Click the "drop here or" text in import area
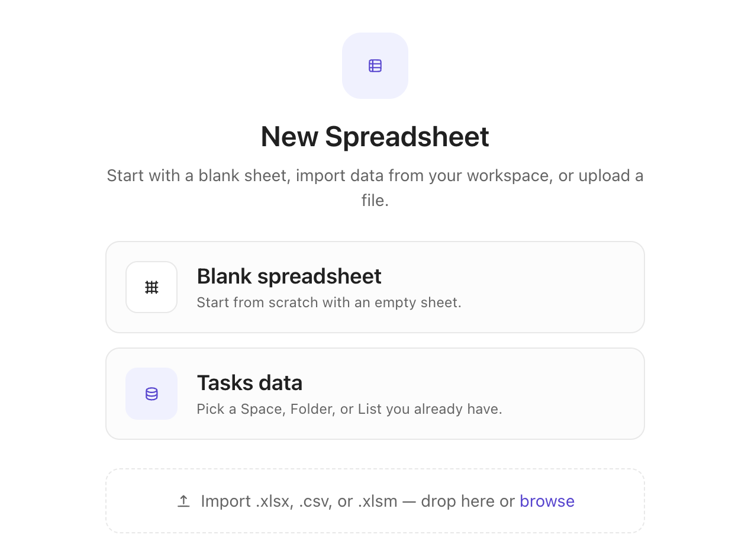Image resolution: width=748 pixels, height=560 pixels. [468, 501]
